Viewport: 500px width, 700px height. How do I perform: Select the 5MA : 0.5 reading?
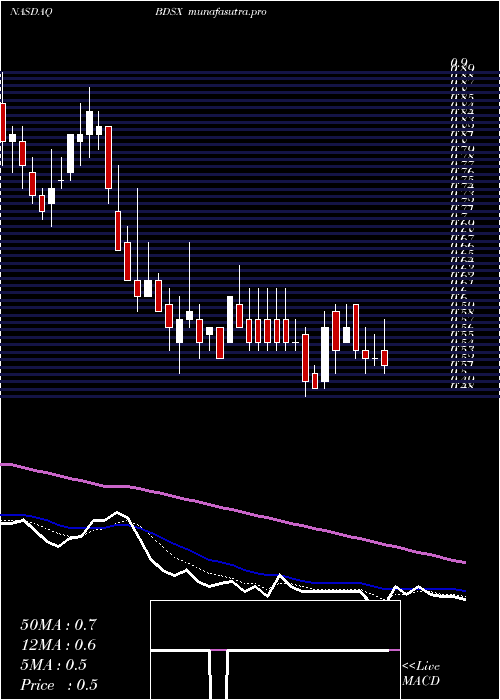point(54,665)
